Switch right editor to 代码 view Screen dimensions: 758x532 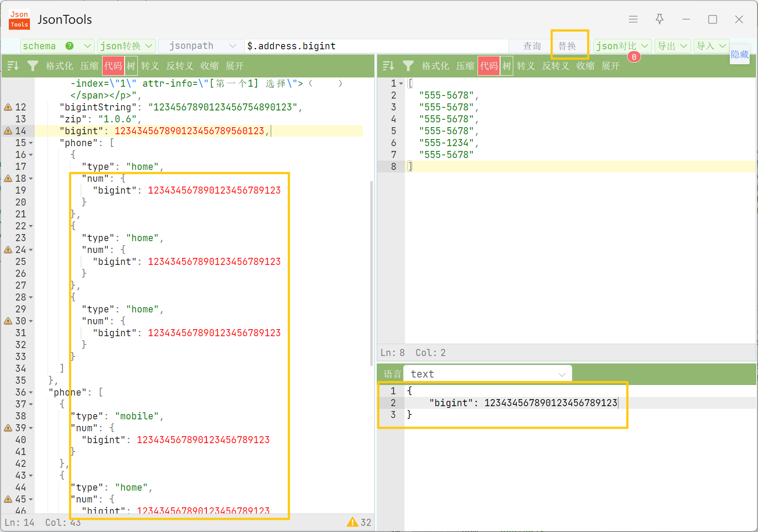(x=489, y=66)
